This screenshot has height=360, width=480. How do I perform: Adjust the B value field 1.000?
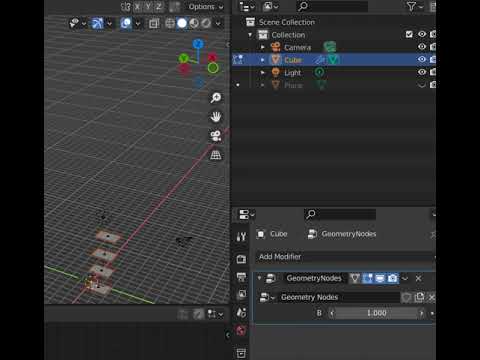coord(377,313)
